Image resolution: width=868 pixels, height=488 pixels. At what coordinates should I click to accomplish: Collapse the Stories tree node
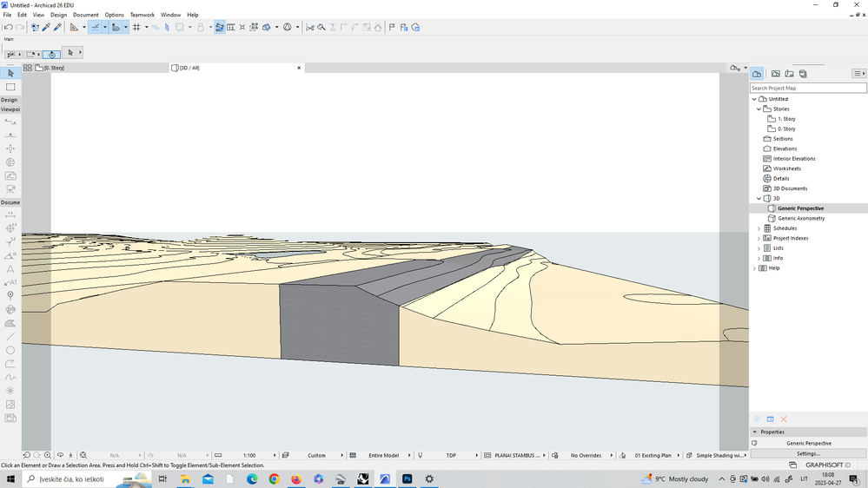(x=759, y=109)
